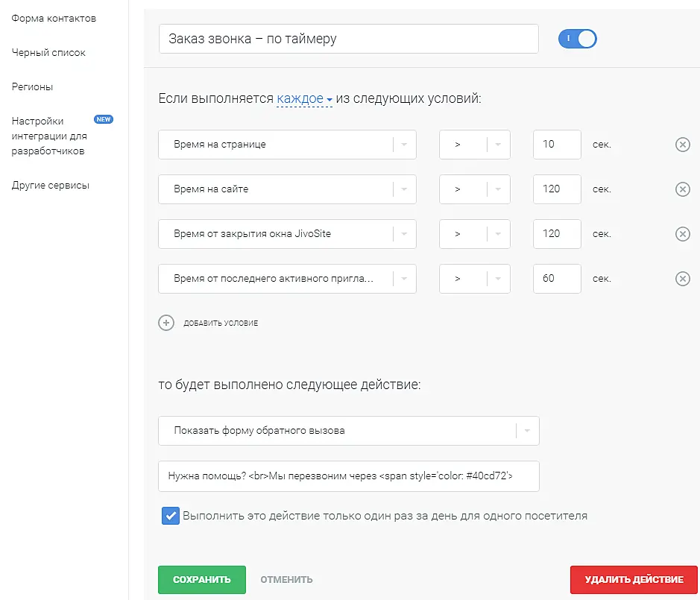Open operator dropdown for 'Время на сайте'
This screenshot has height=600, width=700.
click(x=497, y=189)
